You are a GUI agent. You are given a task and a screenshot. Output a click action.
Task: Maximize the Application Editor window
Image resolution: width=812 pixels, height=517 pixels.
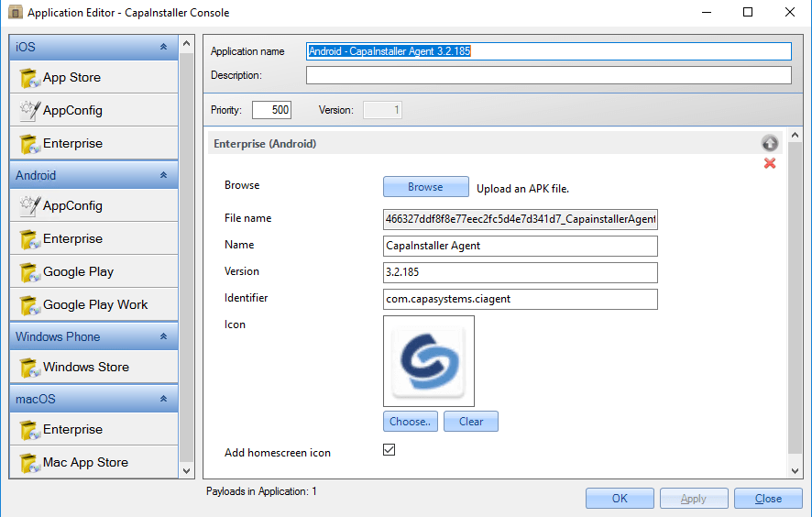tap(748, 12)
